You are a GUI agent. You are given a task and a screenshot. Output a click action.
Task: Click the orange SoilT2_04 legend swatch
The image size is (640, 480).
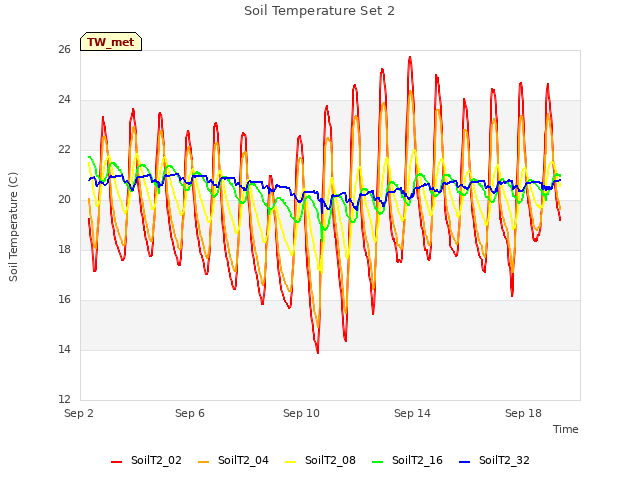pyautogui.click(x=204, y=462)
